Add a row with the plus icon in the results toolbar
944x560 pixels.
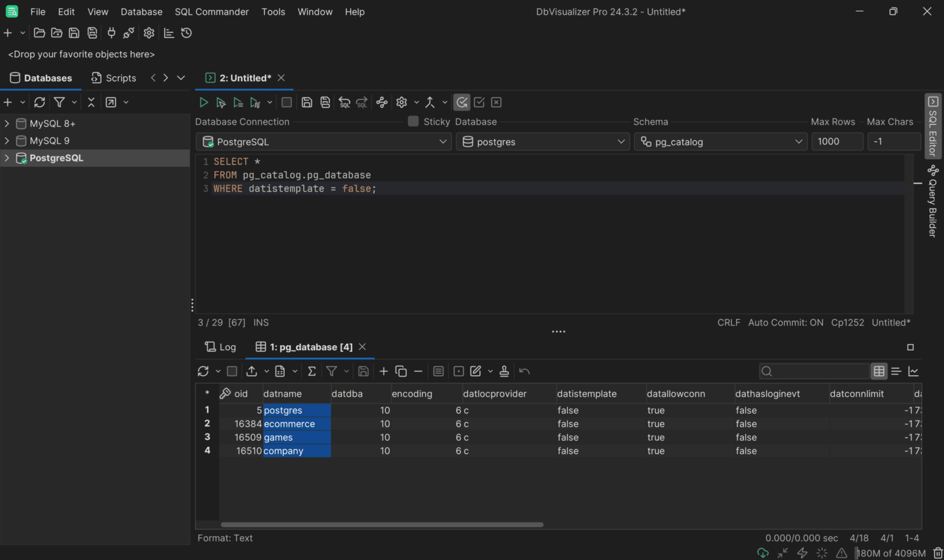(383, 371)
